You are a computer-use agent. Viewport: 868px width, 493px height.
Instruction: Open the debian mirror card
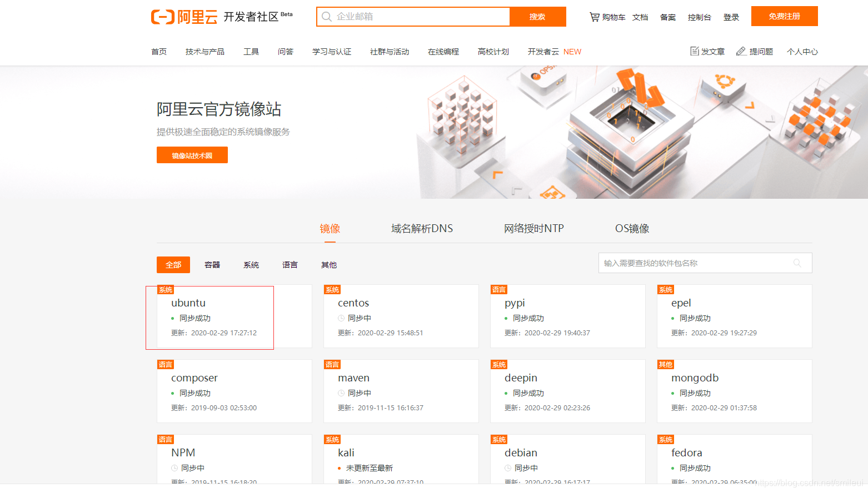(x=568, y=459)
